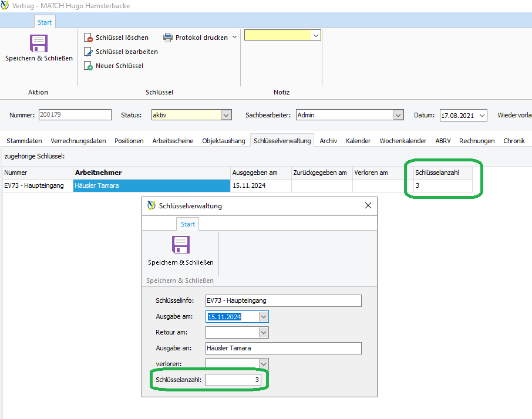
Task: Click the Schlüssel bearbeiten pencil icon
Action: pyautogui.click(x=89, y=52)
